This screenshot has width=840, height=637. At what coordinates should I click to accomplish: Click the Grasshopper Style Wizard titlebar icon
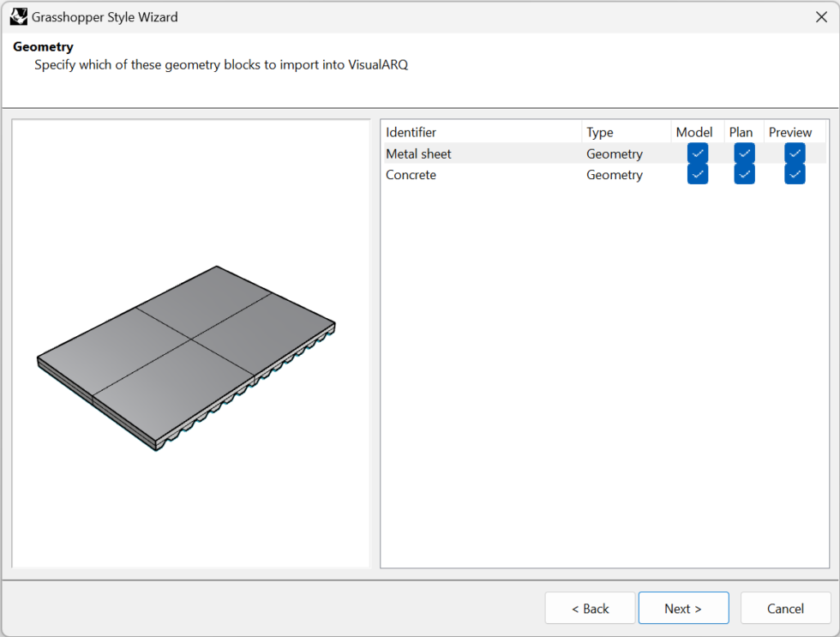click(19, 16)
